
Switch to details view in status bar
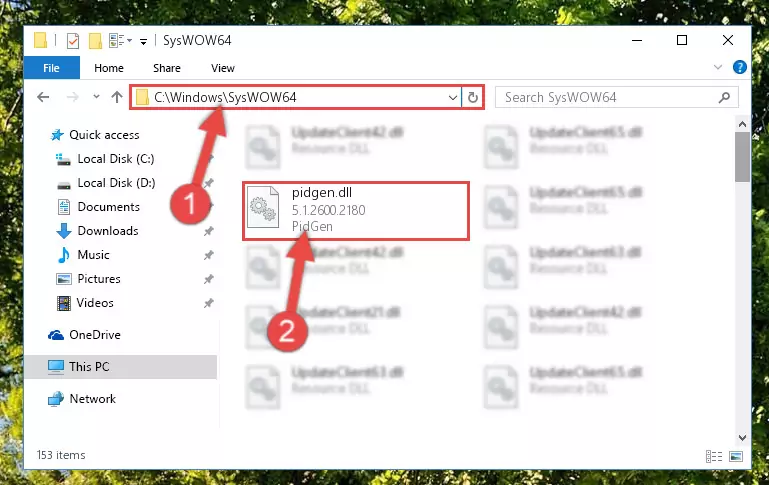click(x=714, y=457)
